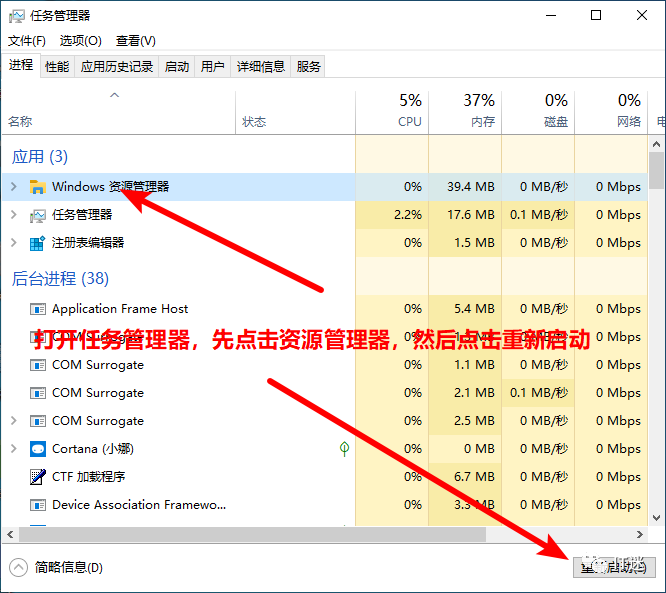The image size is (666, 593).
Task: Click the vertical scrollbar thumb
Action: 657,170
